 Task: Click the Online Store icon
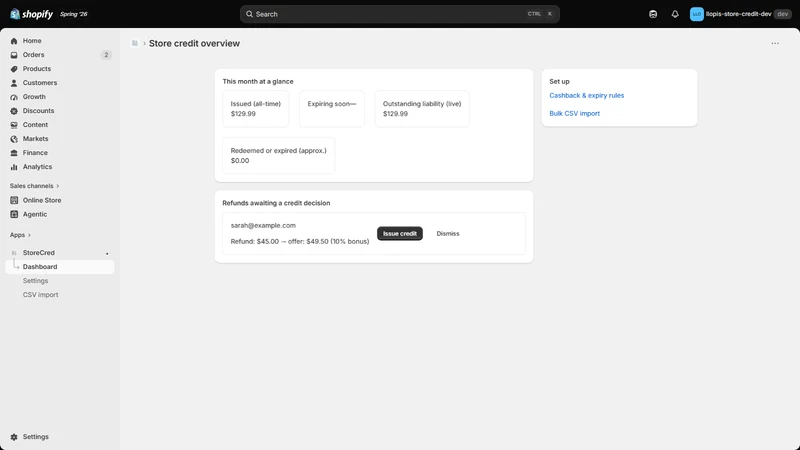14,201
